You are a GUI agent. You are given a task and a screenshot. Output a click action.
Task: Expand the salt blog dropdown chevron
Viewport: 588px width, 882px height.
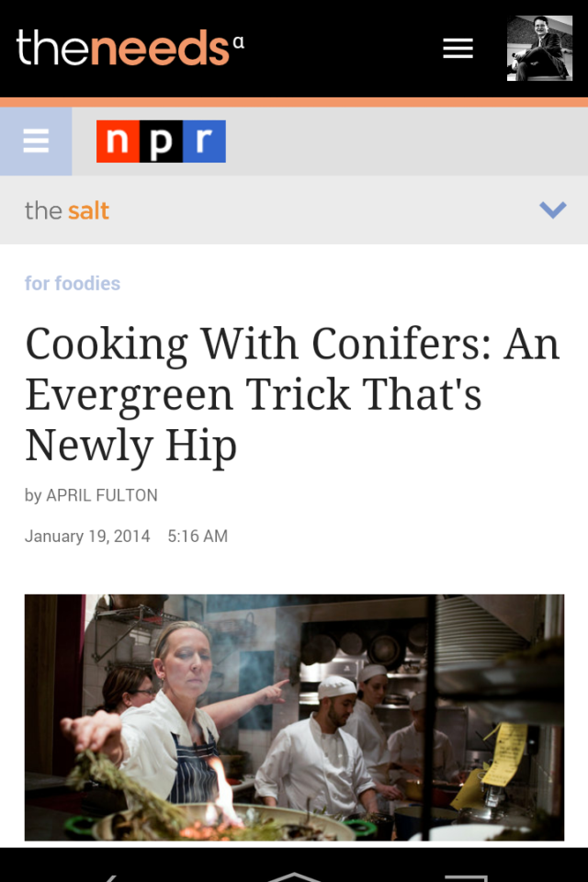(x=552, y=209)
